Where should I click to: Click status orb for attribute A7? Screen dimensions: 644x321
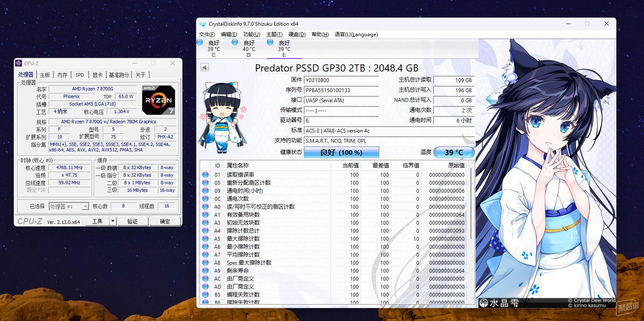[205, 255]
